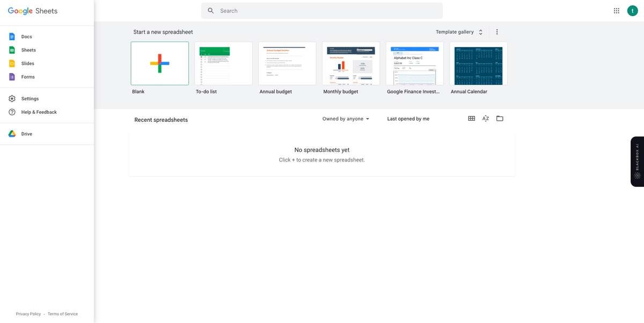
Task: Click the Google Sheets logo
Action: (33, 11)
